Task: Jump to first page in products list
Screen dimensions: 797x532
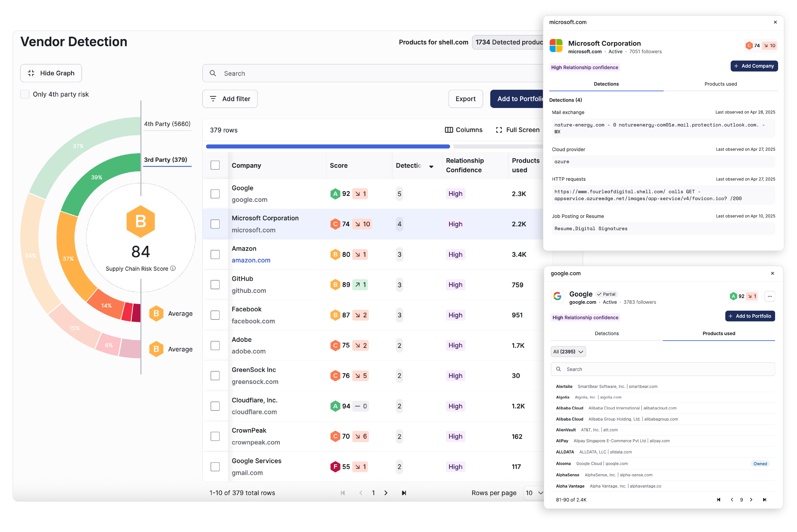Action: point(718,500)
